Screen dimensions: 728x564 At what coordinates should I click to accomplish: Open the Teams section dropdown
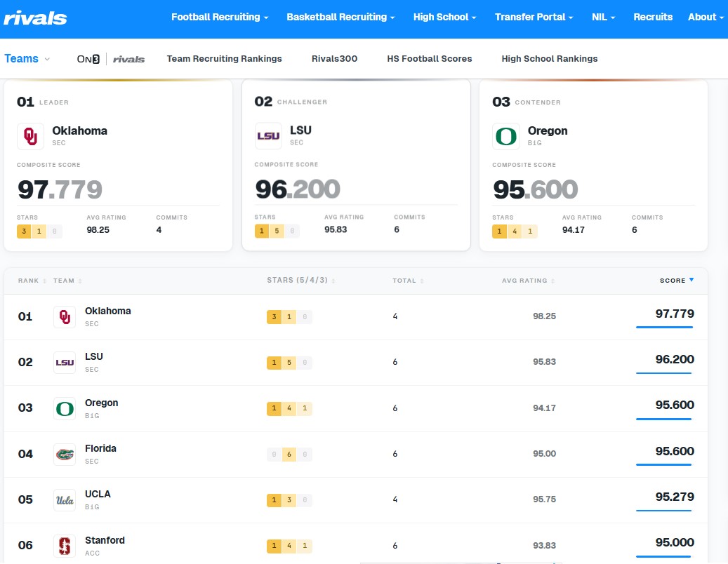coord(27,59)
